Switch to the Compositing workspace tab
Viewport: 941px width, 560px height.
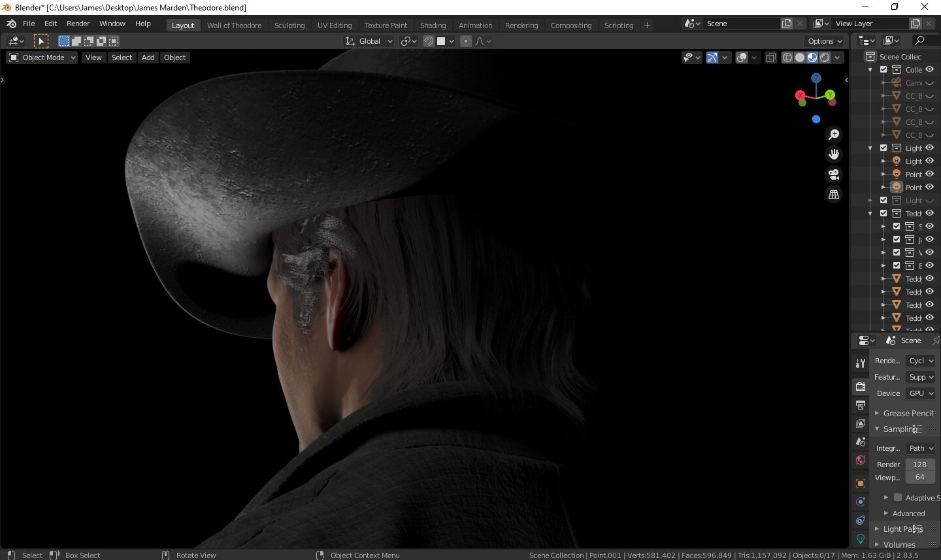click(x=570, y=25)
